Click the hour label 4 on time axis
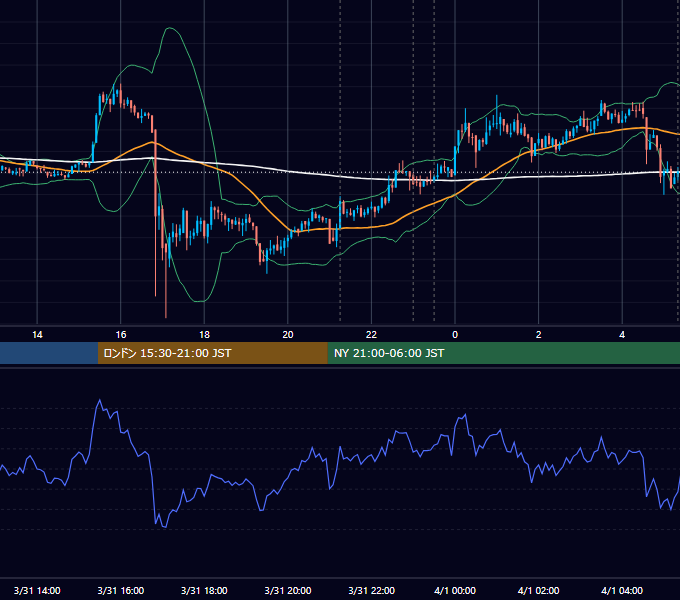This screenshot has width=680, height=600. click(x=622, y=335)
